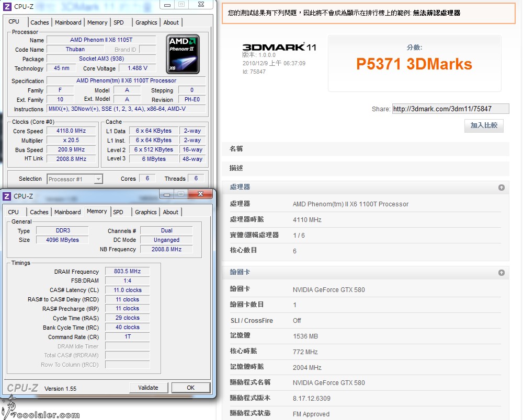Image resolution: width=523 pixels, height=420 pixels.
Task: Click the OK button in CPU-Z
Action: click(191, 388)
